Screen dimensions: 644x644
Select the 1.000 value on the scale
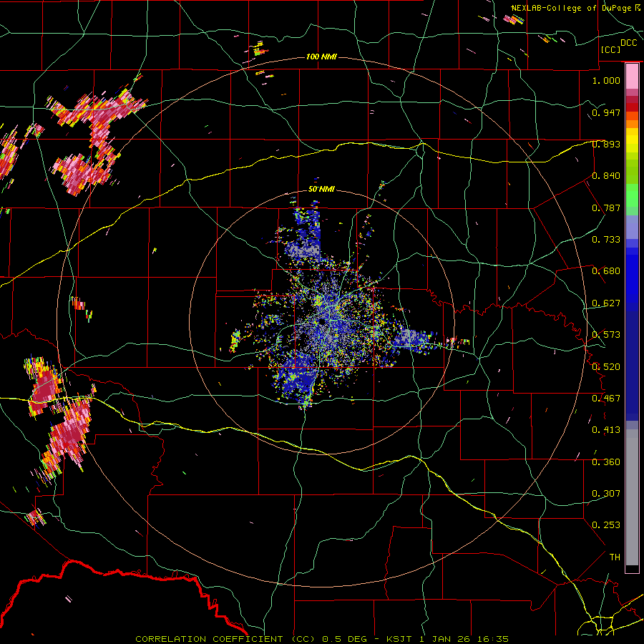[x=606, y=80]
